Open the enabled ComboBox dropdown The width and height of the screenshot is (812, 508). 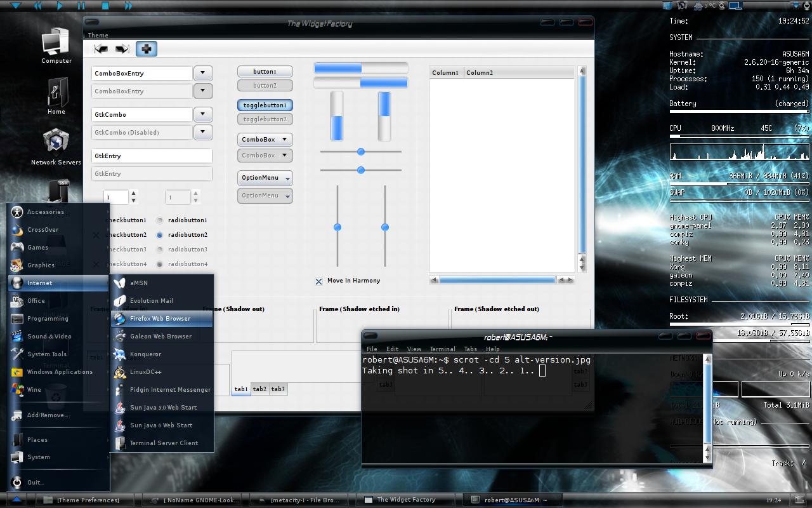click(265, 139)
